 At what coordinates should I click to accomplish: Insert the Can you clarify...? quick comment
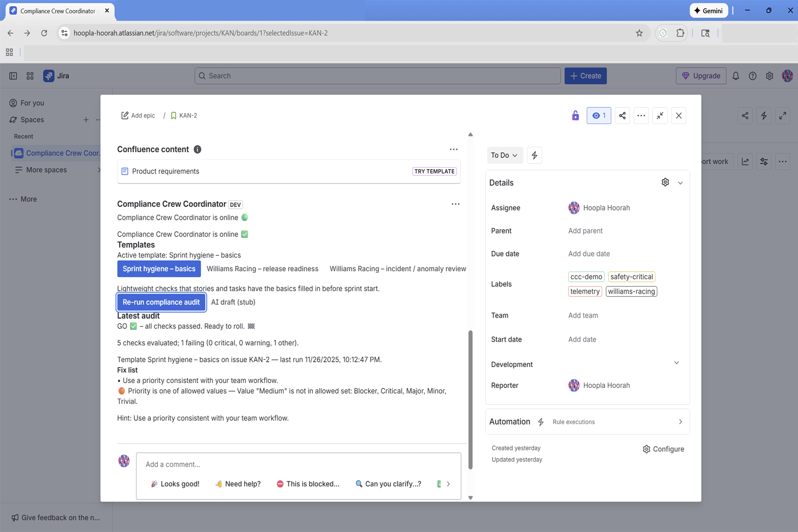click(388, 484)
